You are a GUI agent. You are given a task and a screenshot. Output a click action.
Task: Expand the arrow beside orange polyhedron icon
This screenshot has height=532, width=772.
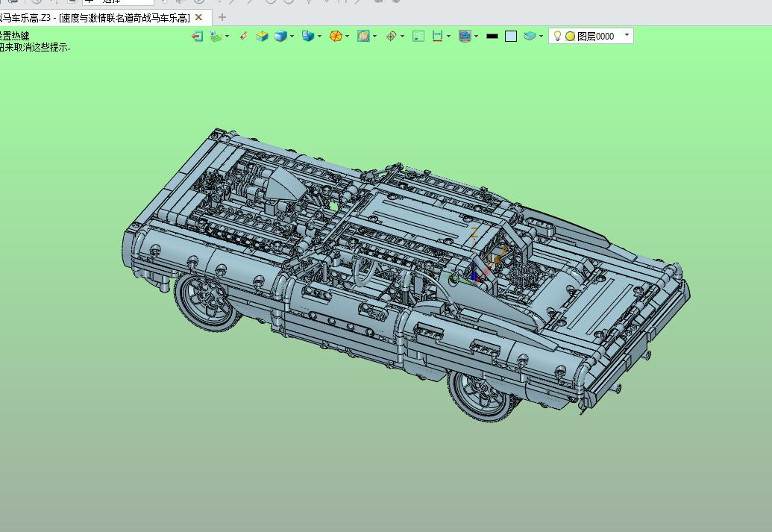[x=348, y=36]
